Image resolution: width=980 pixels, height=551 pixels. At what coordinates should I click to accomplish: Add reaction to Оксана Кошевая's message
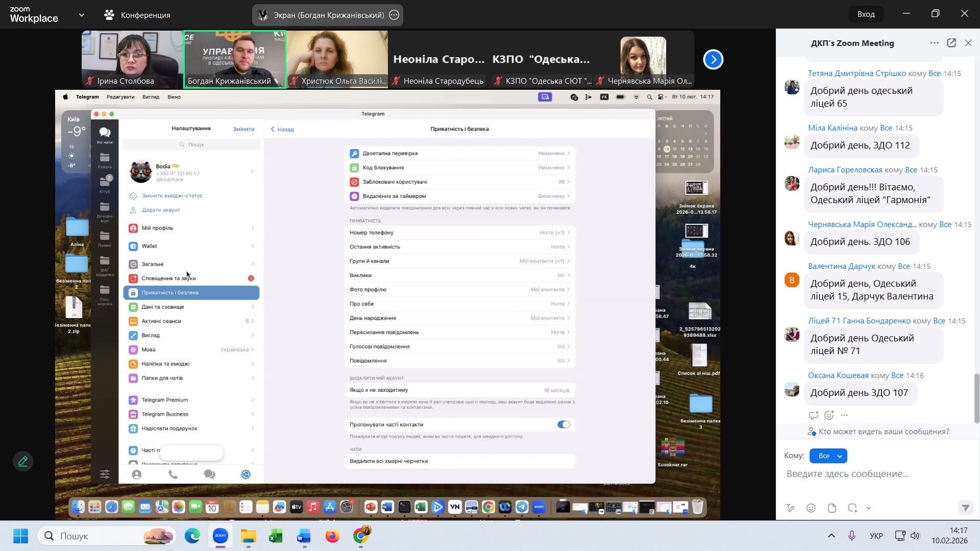pyautogui.click(x=829, y=415)
